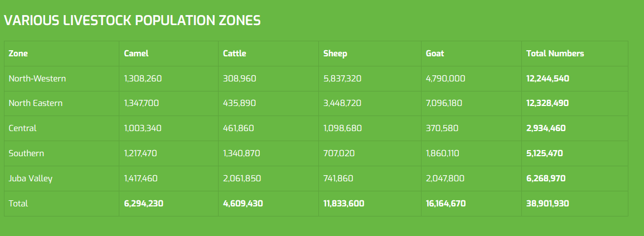Select the Goat column header
Screen dimensions: 644x236
pos(435,54)
